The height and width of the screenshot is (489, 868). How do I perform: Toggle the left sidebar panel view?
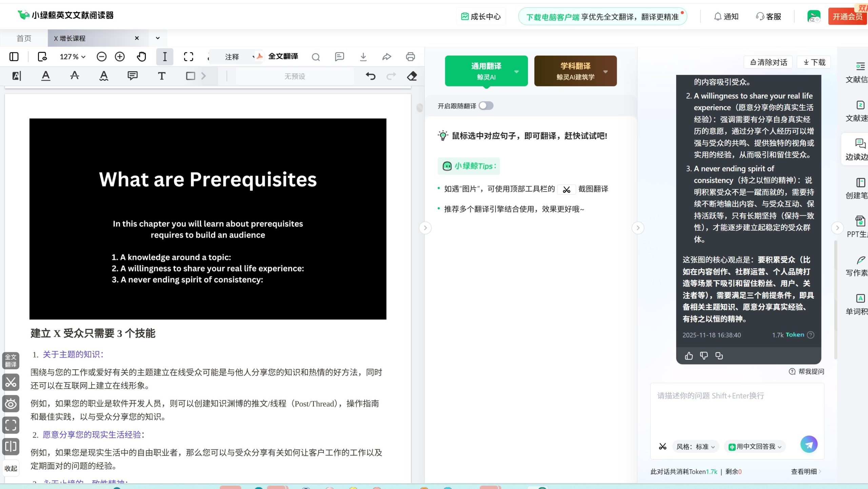coord(13,57)
